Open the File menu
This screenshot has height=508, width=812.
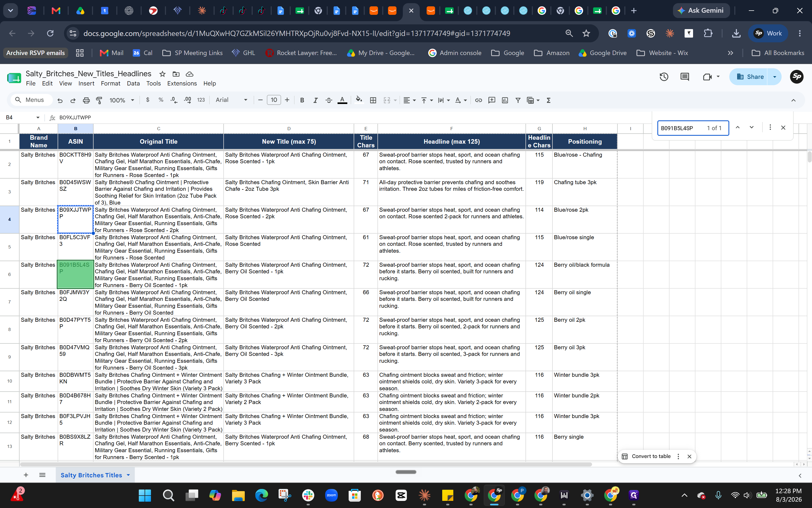point(31,83)
